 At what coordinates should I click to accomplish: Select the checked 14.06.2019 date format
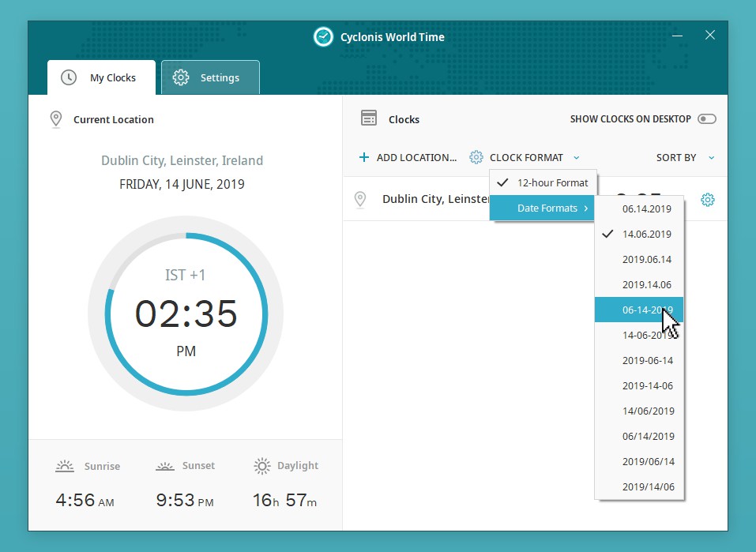tap(646, 234)
